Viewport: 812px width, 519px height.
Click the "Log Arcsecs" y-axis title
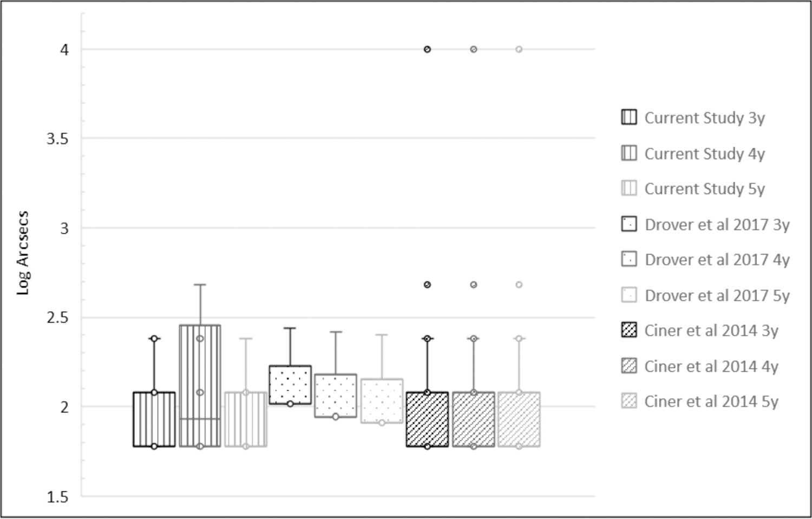point(23,253)
